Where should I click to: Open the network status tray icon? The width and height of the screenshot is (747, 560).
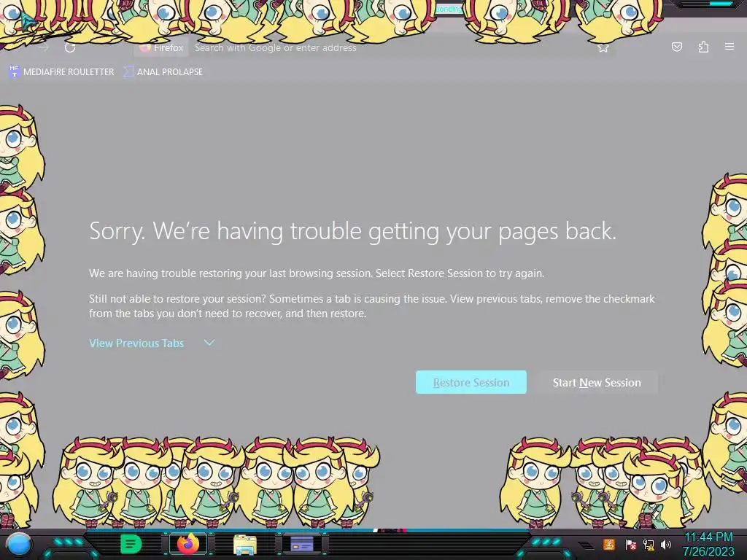coord(648,544)
